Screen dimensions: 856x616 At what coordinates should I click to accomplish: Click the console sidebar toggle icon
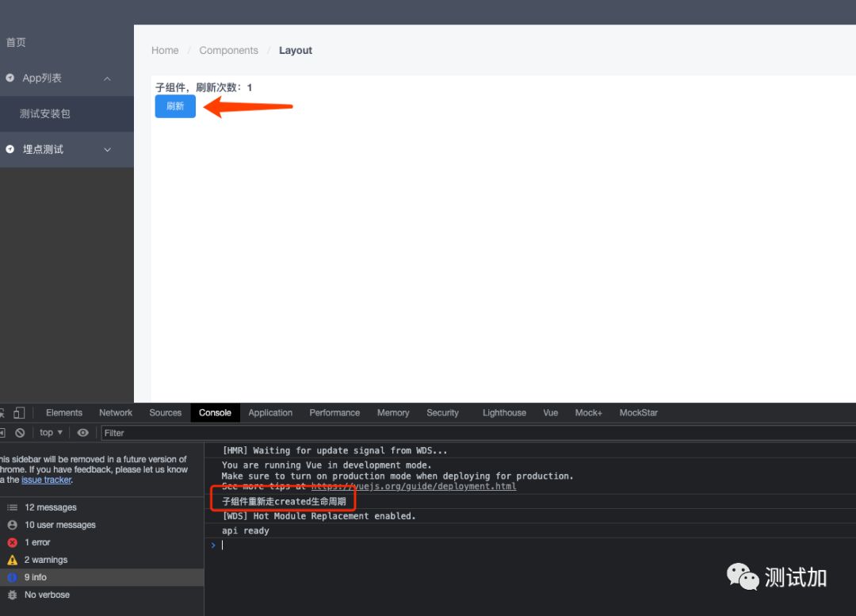[x=2, y=433]
